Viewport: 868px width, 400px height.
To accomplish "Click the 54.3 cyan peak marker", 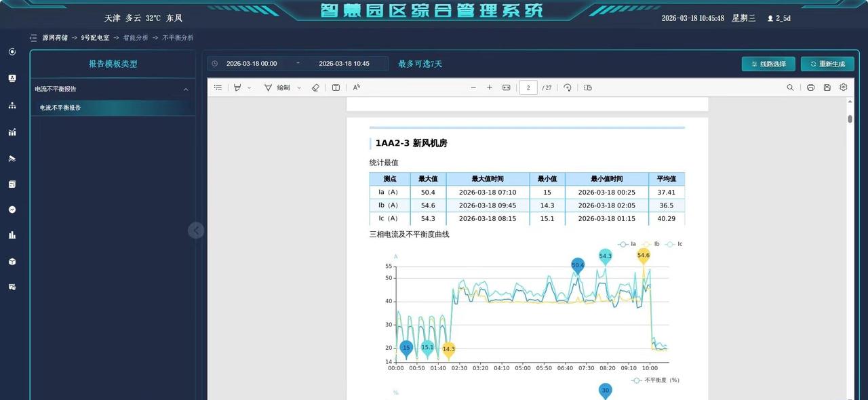I will [606, 256].
